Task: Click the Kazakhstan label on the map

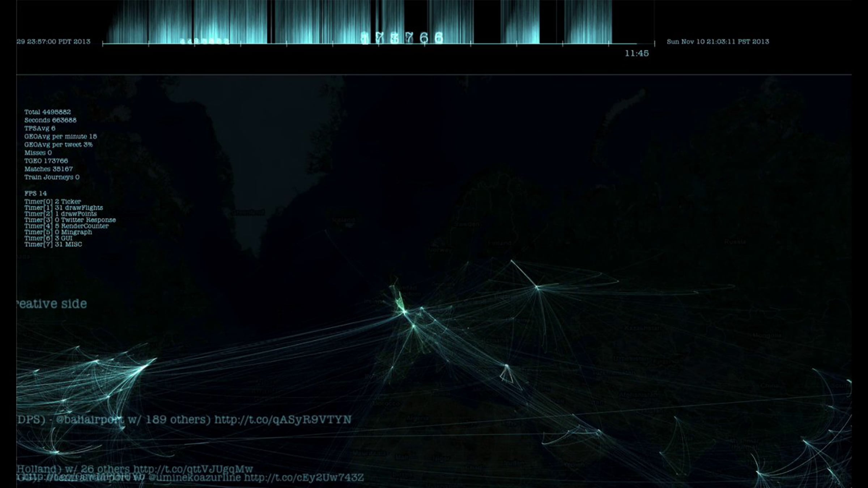Action: (x=643, y=328)
